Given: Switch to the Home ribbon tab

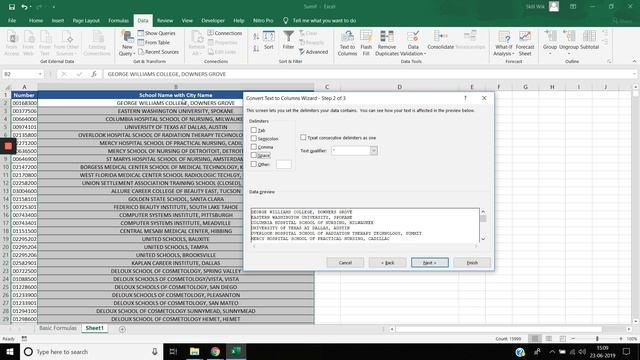Looking at the screenshot, I should (x=36, y=20).
